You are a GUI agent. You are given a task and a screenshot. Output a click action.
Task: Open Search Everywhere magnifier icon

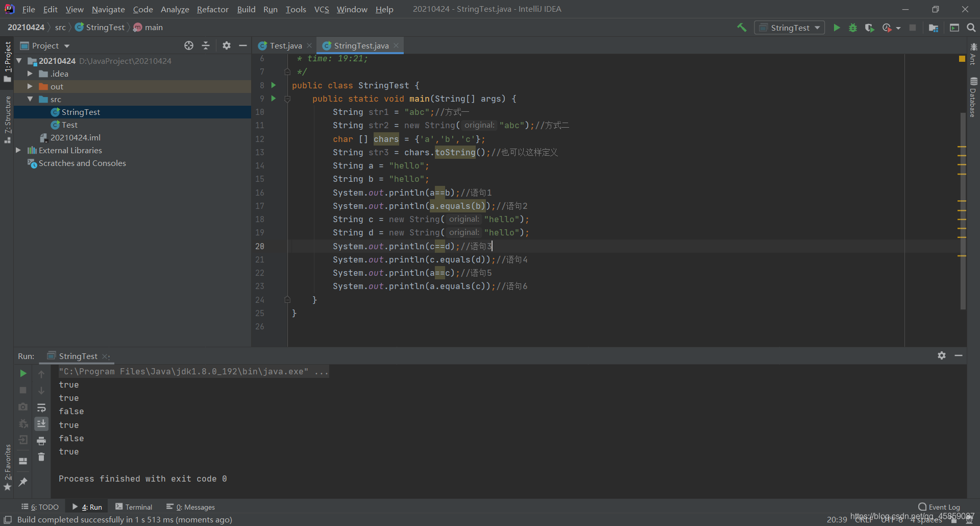pos(971,28)
